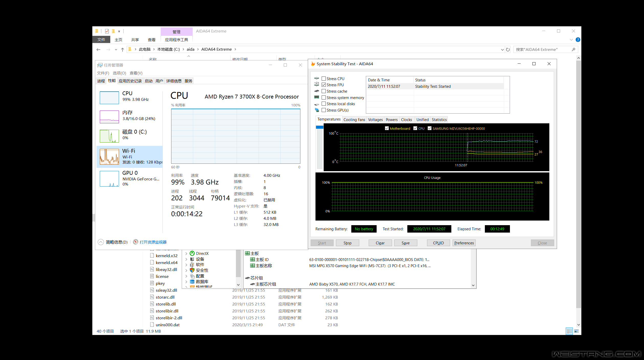
Task: Click the 打开资源监视器 link
Action: (153, 242)
